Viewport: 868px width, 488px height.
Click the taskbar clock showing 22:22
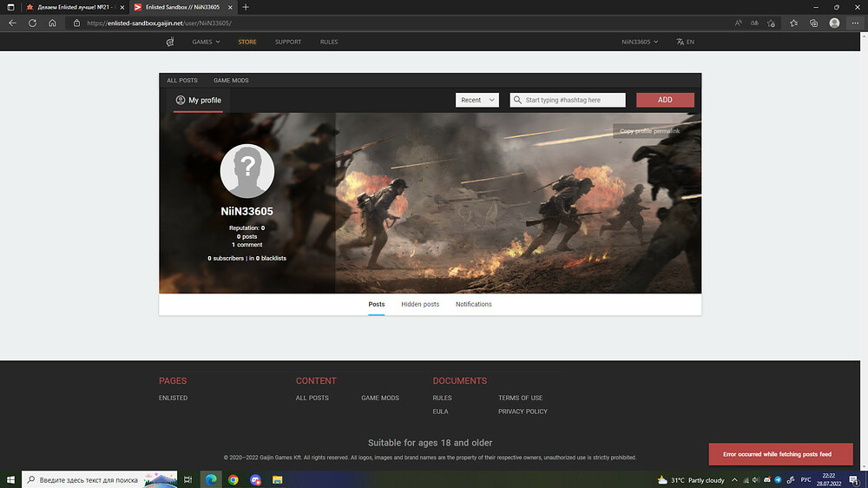[829, 479]
